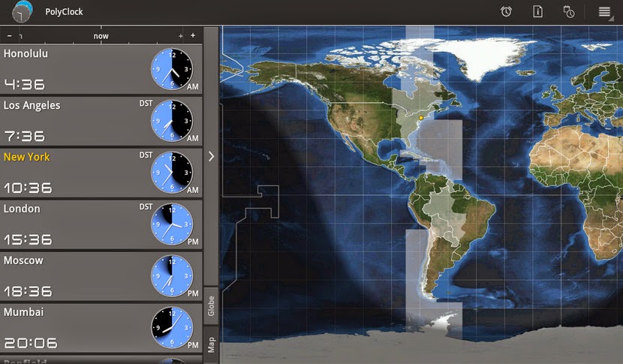
Task: Click the DST label on Los Angeles row
Action: click(146, 104)
